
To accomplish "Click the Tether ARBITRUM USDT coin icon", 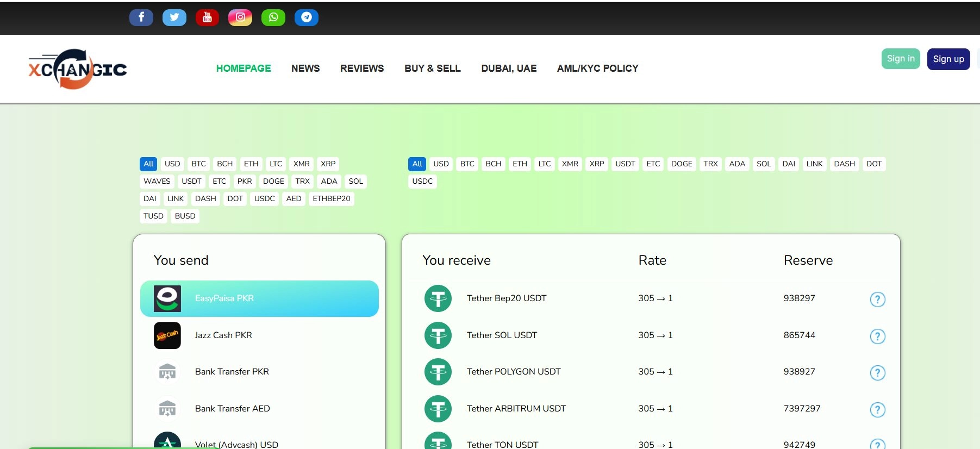I will pos(438,409).
